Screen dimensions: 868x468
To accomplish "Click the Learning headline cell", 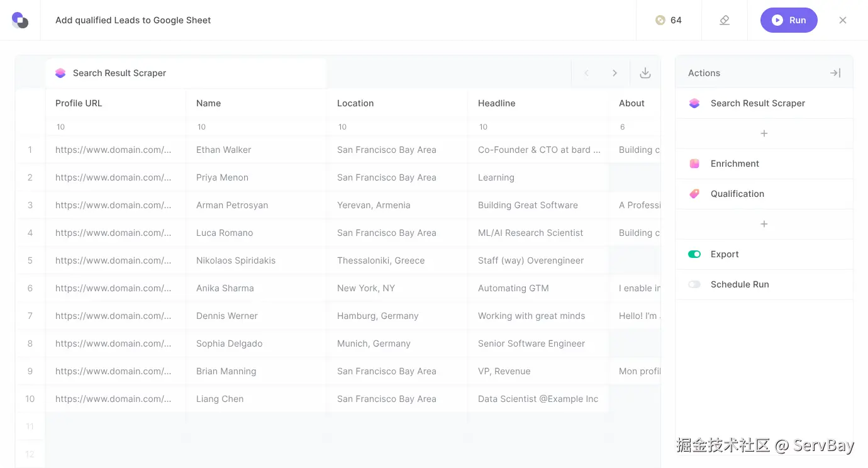I will click(538, 177).
